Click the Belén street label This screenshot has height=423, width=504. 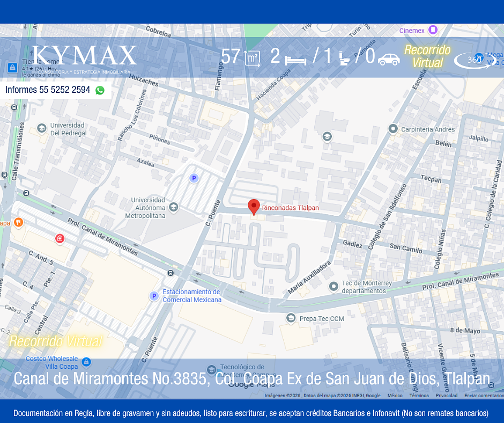coord(443,143)
